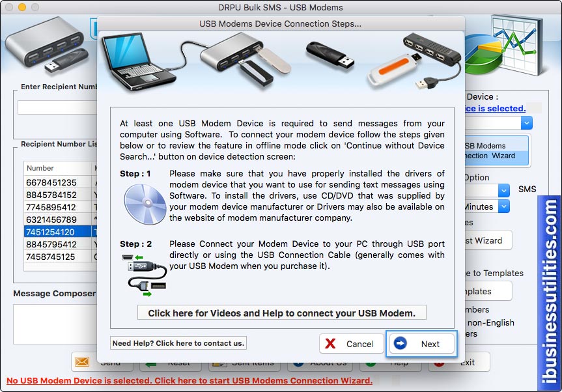562x392 pixels.
Task: Click the 'is selected' device link
Action: tap(495, 108)
